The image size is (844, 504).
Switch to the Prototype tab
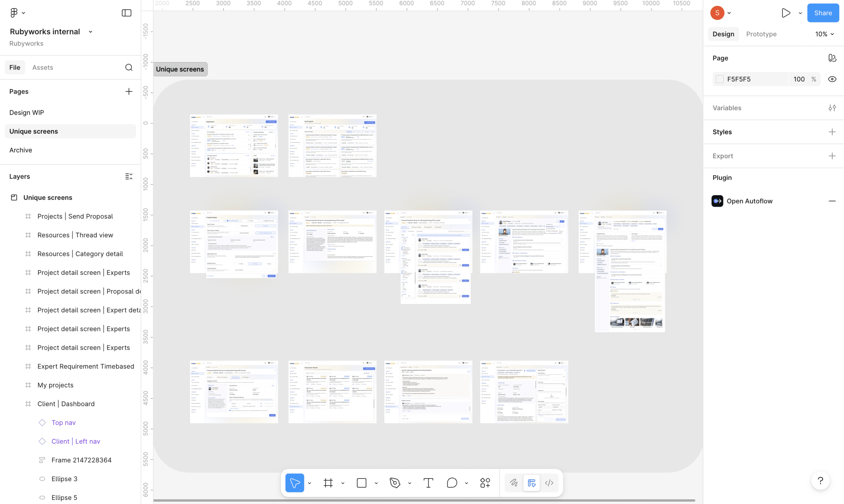click(x=761, y=34)
